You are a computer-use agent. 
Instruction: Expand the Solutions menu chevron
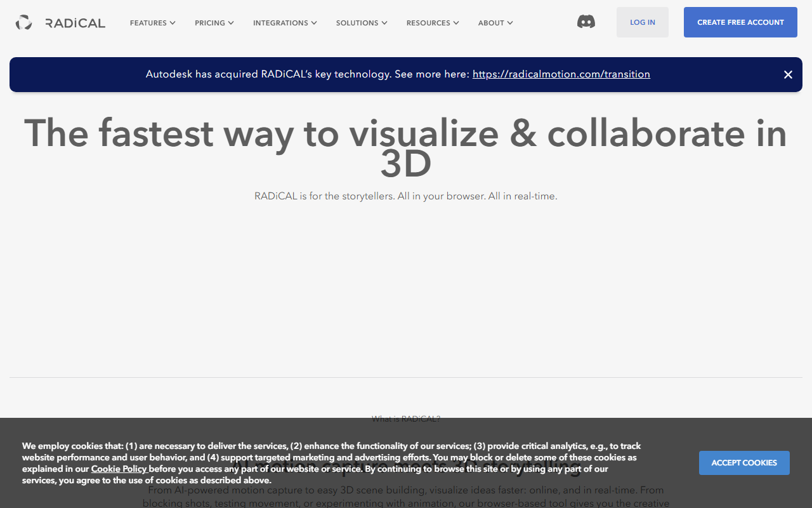point(384,23)
